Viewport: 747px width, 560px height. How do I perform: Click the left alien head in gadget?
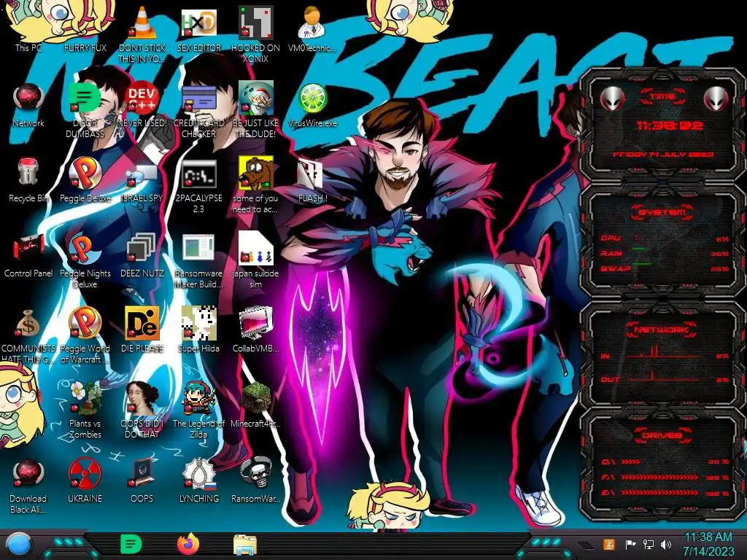(612, 98)
